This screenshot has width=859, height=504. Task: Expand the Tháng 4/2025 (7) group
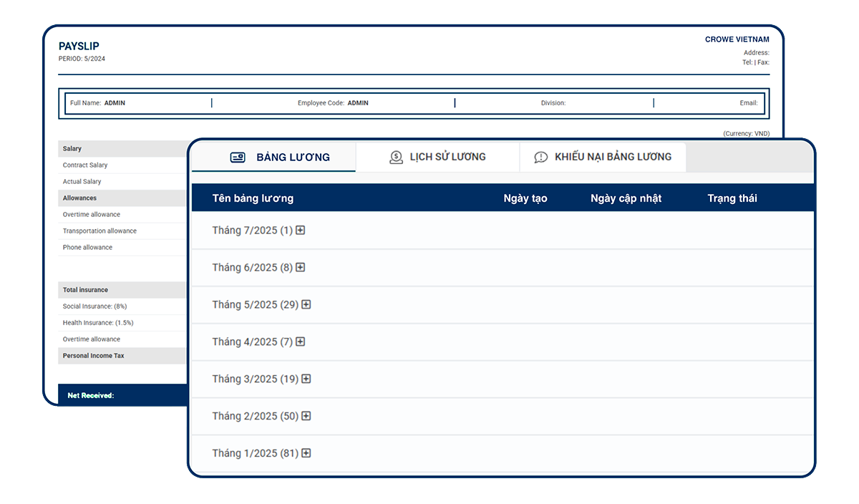(x=301, y=342)
